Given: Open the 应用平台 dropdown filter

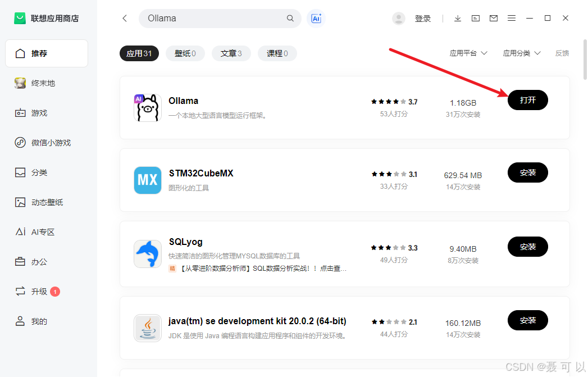Looking at the screenshot, I should pos(468,52).
